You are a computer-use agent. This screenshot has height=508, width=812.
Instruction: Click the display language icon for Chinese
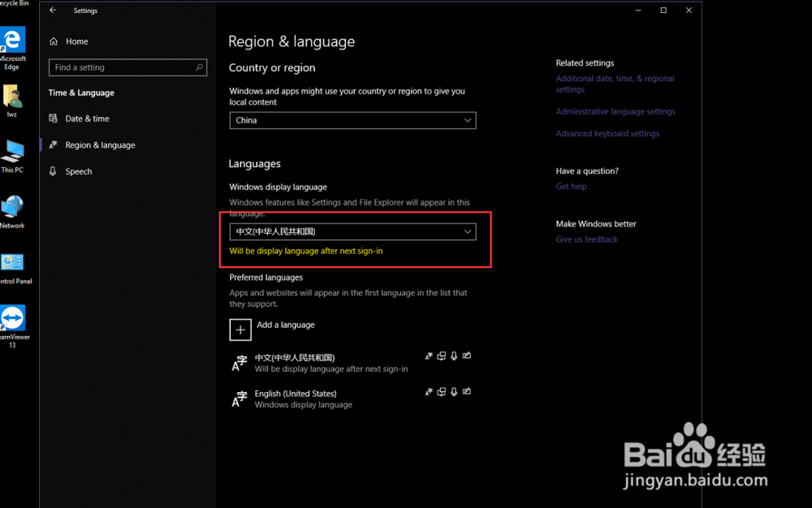pos(429,356)
